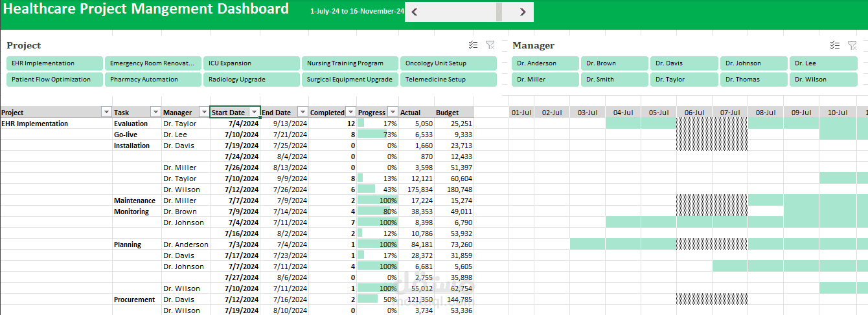Toggle the Dr. Anderson manager slicer item
Viewport: 868px width, 315px height.
coord(545,63)
